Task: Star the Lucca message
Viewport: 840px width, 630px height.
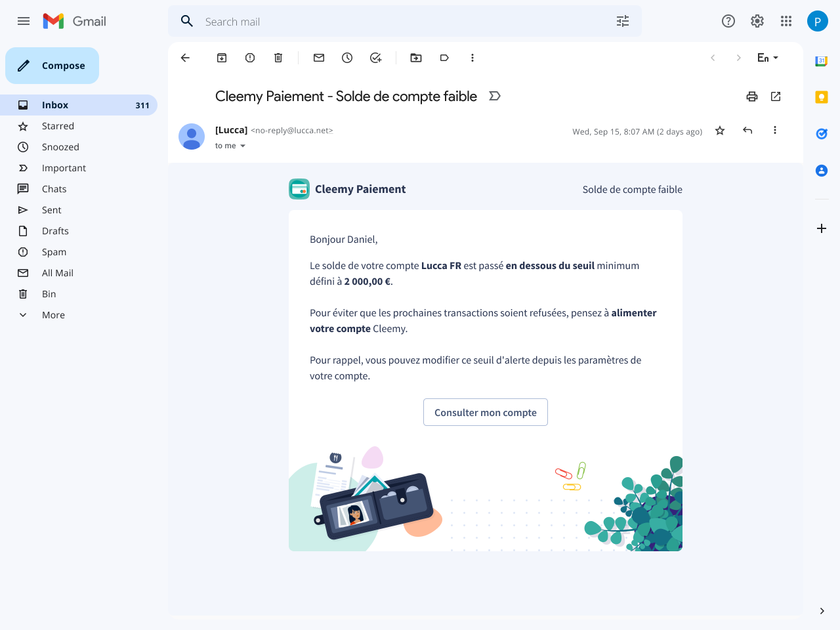Action: click(x=720, y=131)
